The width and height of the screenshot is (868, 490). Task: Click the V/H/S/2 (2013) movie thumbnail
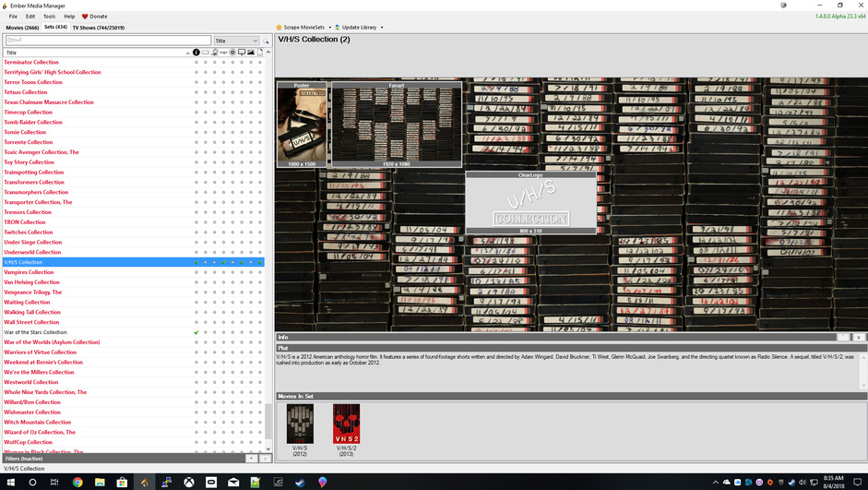coord(346,423)
